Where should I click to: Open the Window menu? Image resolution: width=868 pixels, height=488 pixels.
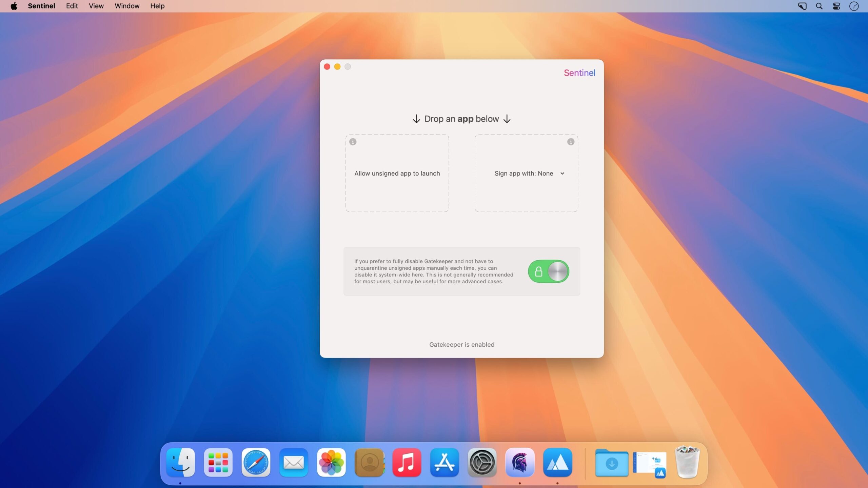tap(126, 6)
